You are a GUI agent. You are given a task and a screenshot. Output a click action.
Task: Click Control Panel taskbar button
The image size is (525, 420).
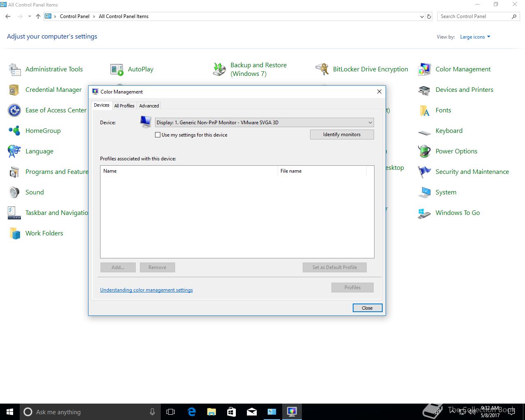point(272,412)
